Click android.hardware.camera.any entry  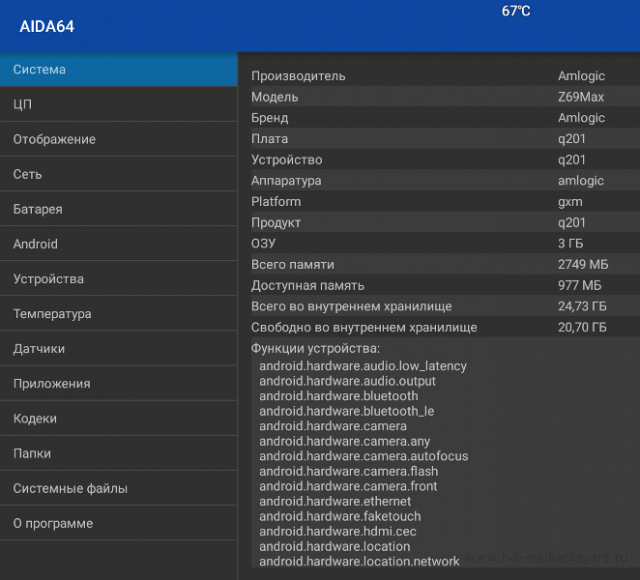(x=344, y=441)
